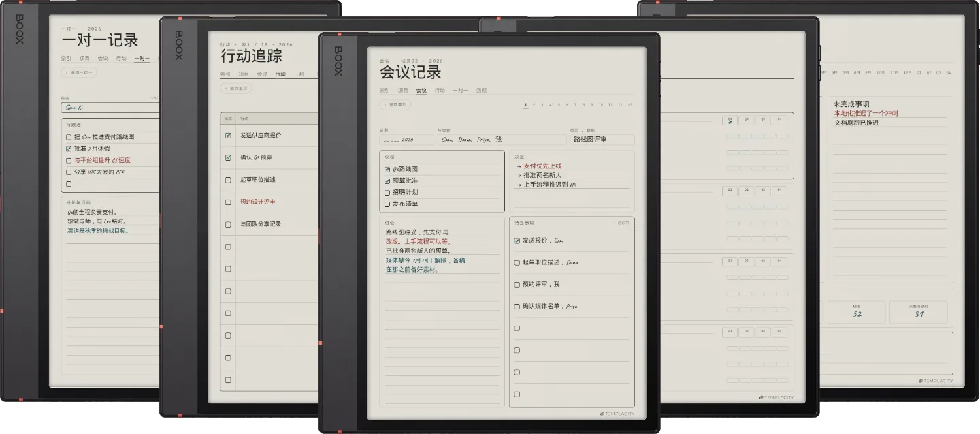Select the 项目 tab on the 行动追踪 page
Screen dimensions: 980x434
[244, 74]
